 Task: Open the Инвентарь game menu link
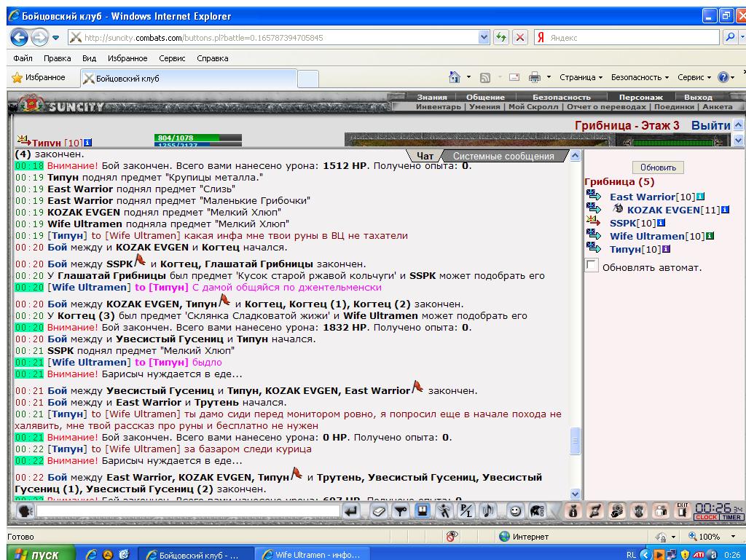point(438,106)
